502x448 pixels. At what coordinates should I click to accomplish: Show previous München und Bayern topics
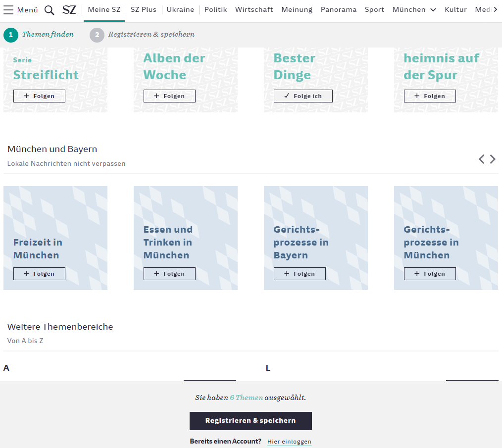[x=481, y=159]
